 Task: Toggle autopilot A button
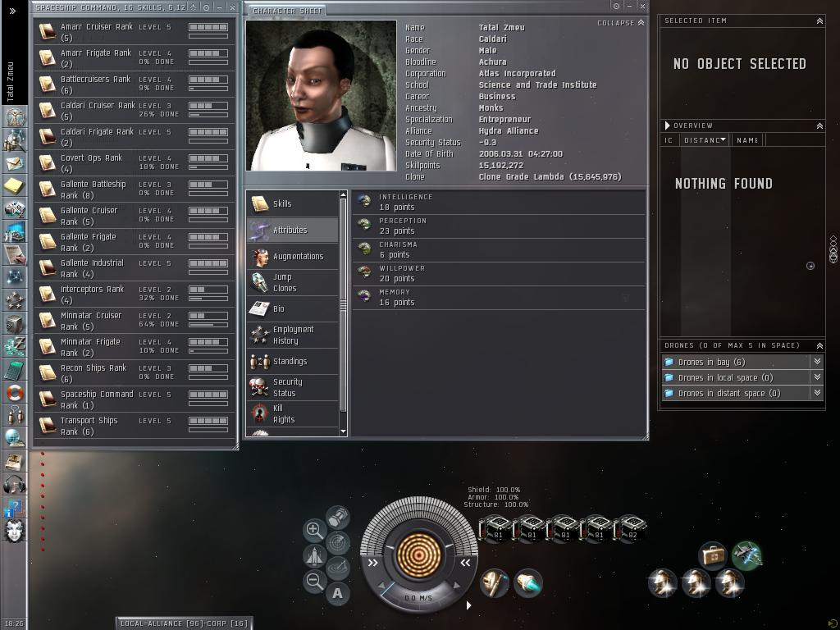click(x=337, y=594)
